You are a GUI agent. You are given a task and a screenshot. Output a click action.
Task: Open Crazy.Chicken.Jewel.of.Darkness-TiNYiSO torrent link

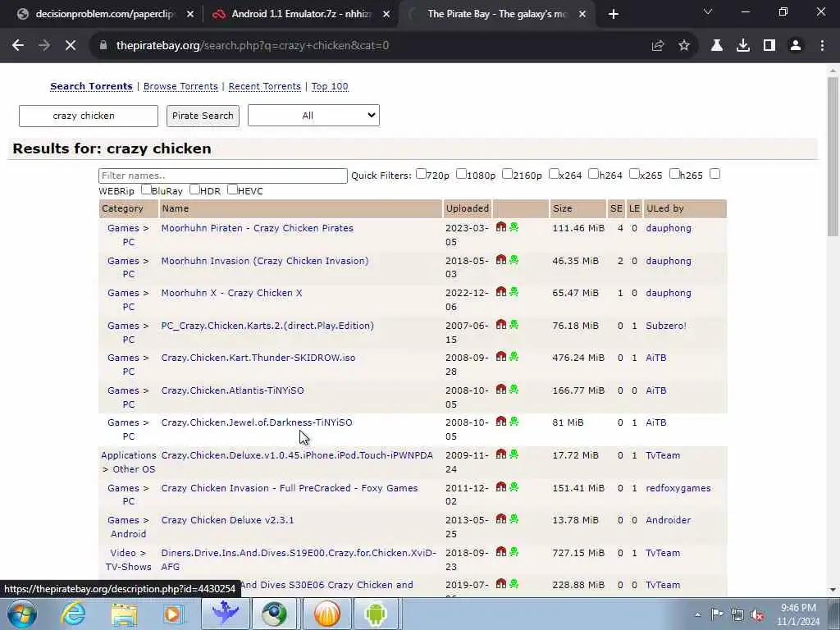coord(257,422)
